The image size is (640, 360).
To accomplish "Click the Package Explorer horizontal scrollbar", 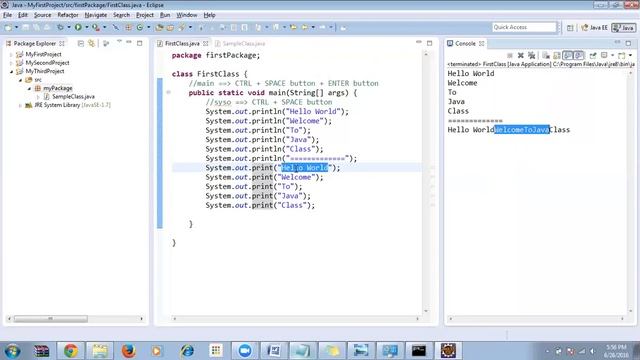I will pos(51,319).
